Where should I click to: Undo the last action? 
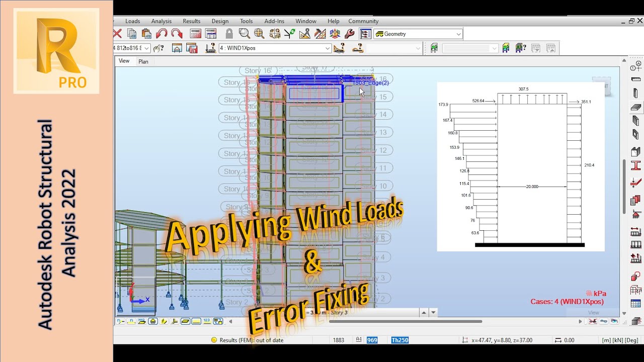click(162, 34)
